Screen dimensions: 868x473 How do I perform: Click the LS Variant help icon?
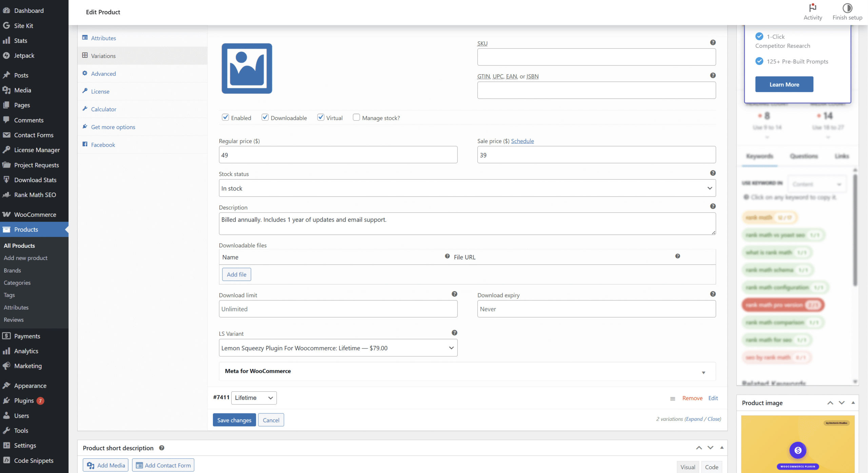(454, 333)
